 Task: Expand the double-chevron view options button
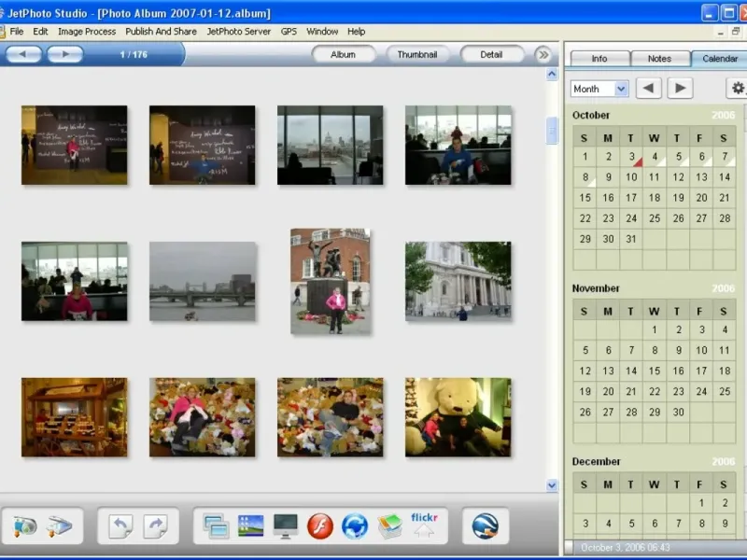tap(543, 55)
